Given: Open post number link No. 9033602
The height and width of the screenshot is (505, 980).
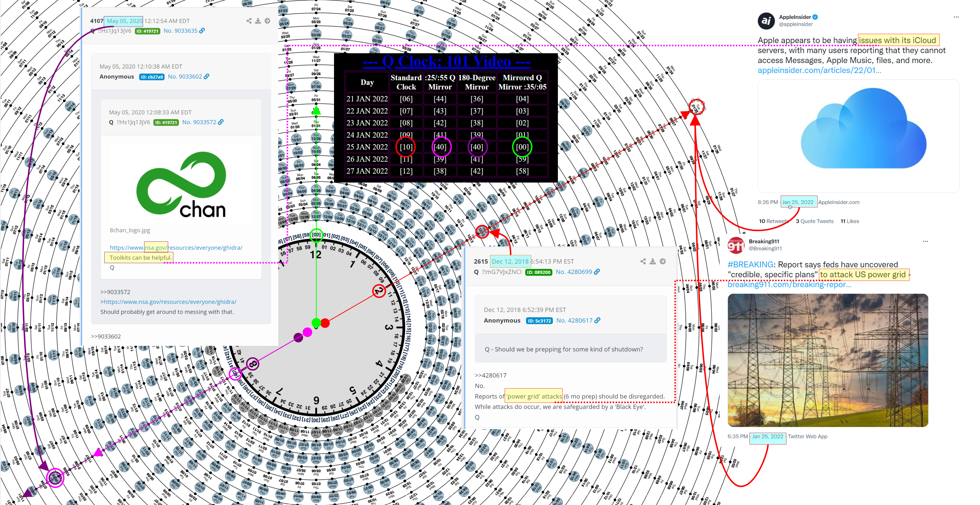Looking at the screenshot, I should 185,76.
